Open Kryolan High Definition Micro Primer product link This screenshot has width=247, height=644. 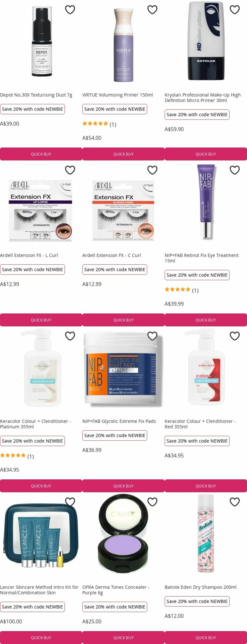tap(203, 97)
